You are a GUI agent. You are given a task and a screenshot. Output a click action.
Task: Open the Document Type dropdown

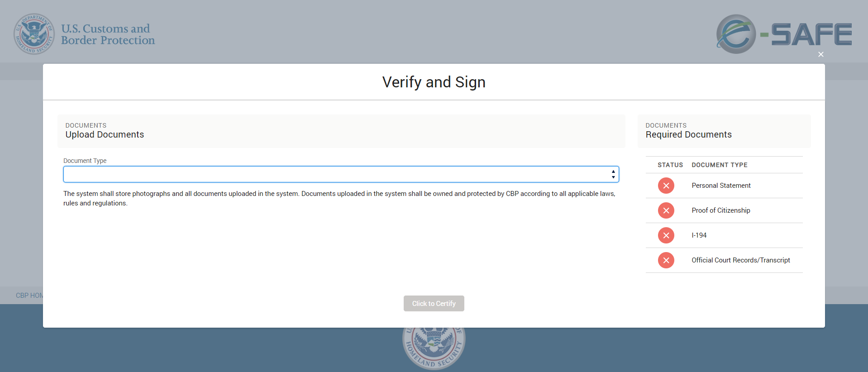point(341,174)
